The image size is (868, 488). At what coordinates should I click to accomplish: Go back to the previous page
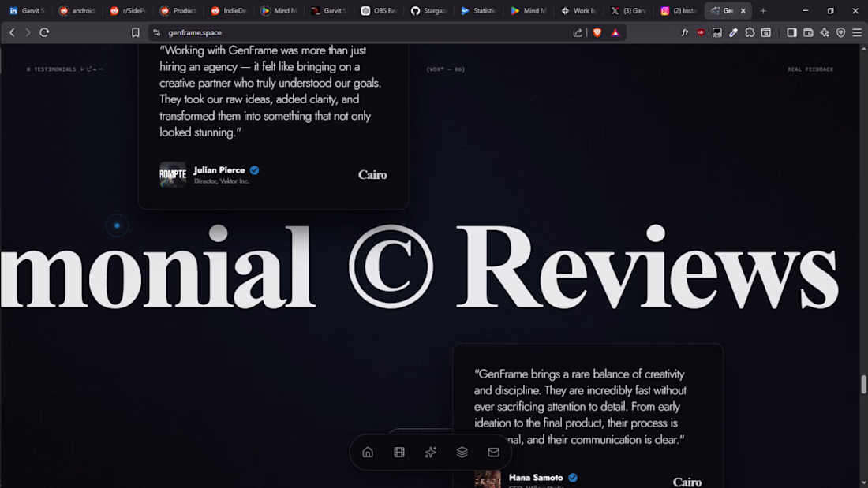12,32
